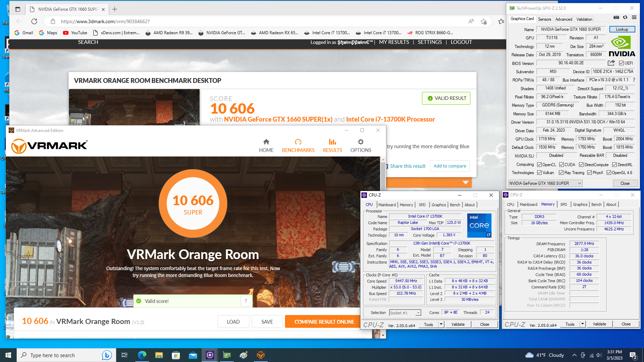Click the browser address bar URL
This screenshot has height=362, width=644.
point(105,21)
